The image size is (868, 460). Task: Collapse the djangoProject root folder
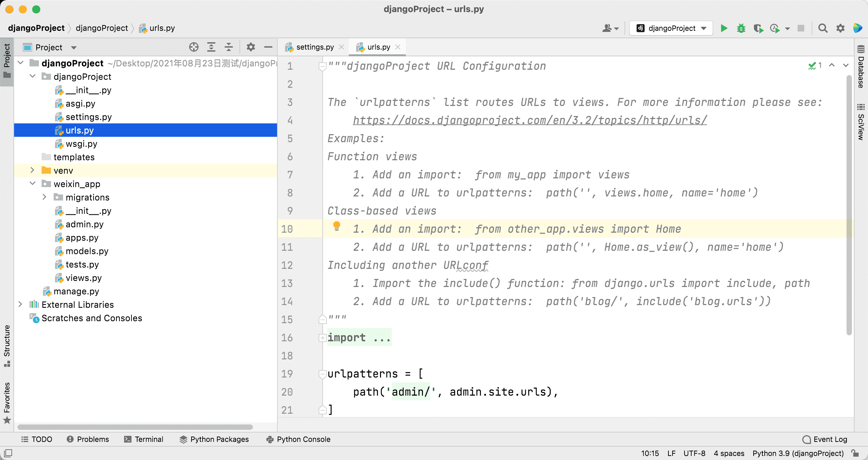click(x=20, y=63)
